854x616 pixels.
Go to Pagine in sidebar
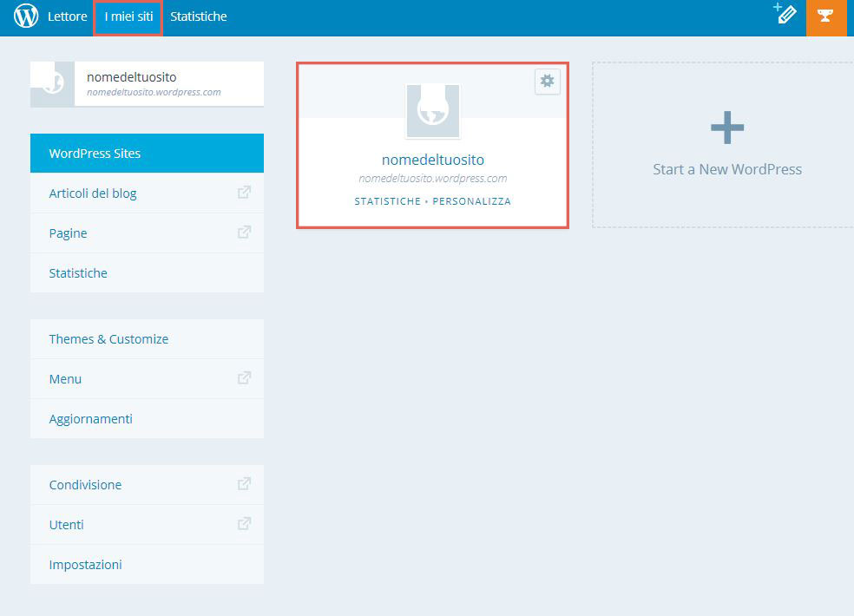point(147,233)
